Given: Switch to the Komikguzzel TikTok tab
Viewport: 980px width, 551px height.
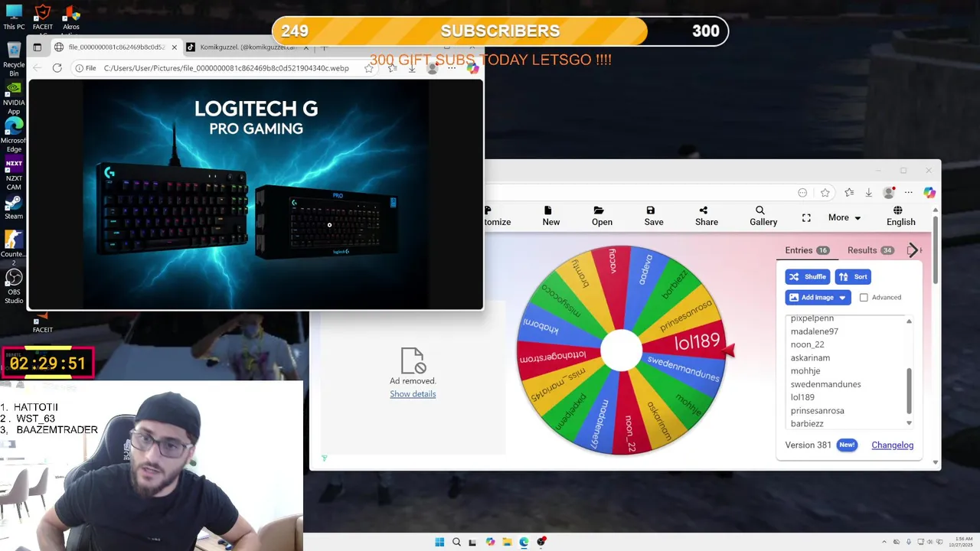Looking at the screenshot, I should [247, 47].
